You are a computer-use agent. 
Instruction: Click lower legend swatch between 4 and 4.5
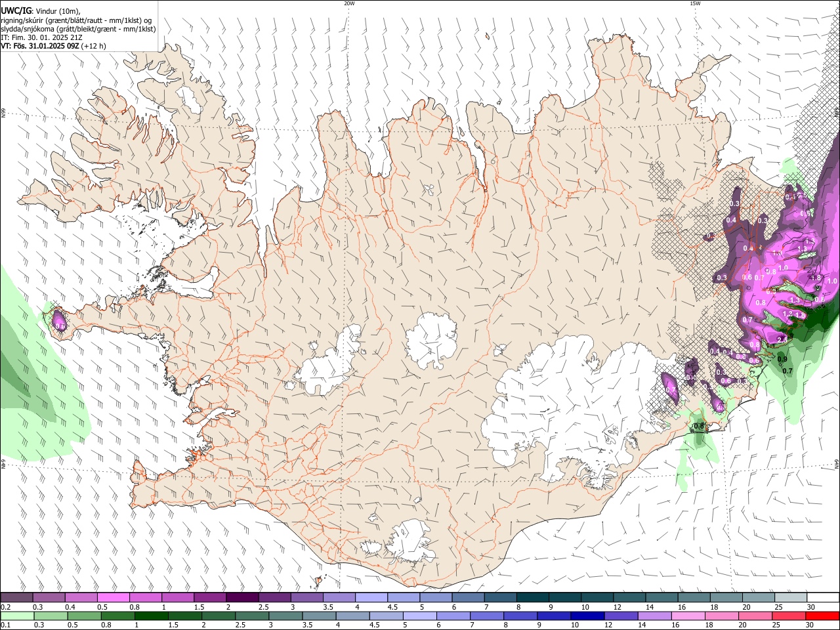354,616
